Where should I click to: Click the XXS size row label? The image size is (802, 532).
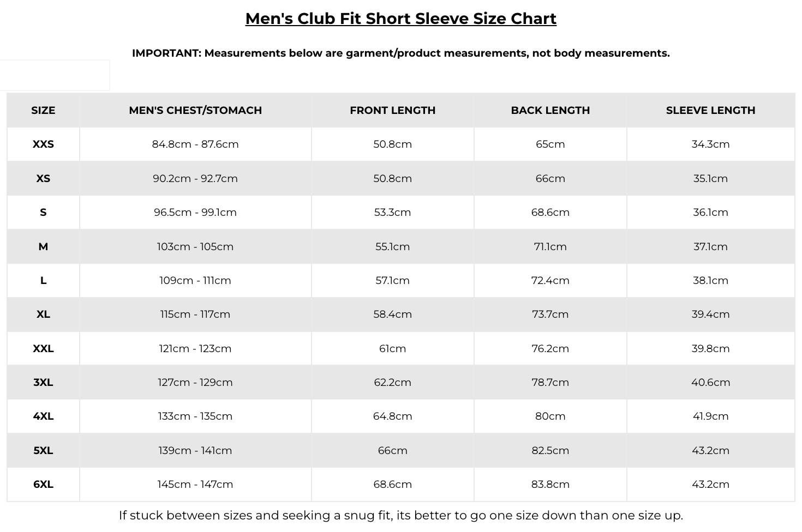(43, 144)
